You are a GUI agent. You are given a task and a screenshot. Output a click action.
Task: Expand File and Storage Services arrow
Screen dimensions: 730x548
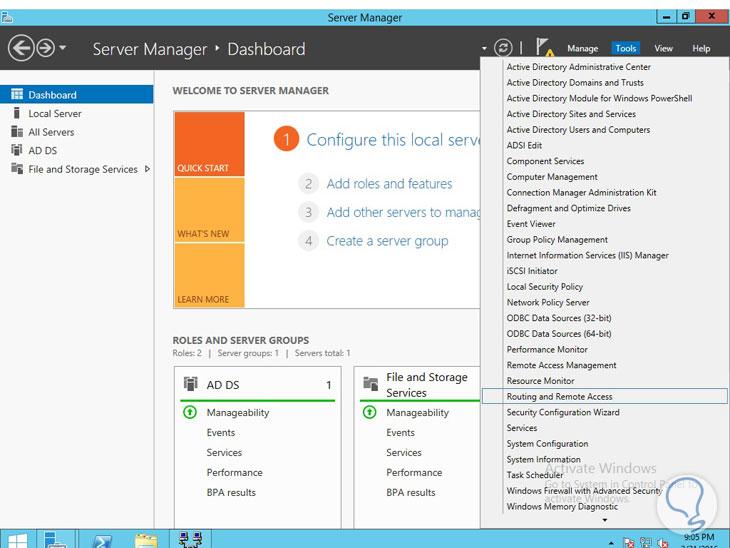pyautogui.click(x=147, y=169)
